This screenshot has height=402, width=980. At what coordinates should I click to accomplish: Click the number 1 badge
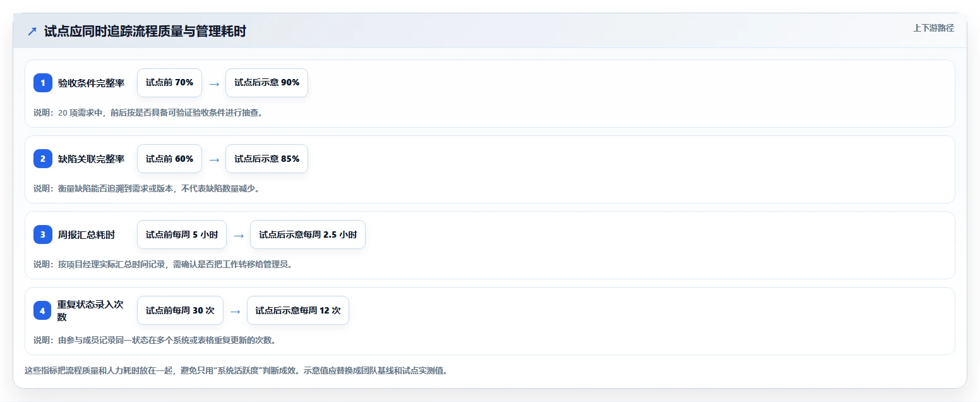[43, 83]
